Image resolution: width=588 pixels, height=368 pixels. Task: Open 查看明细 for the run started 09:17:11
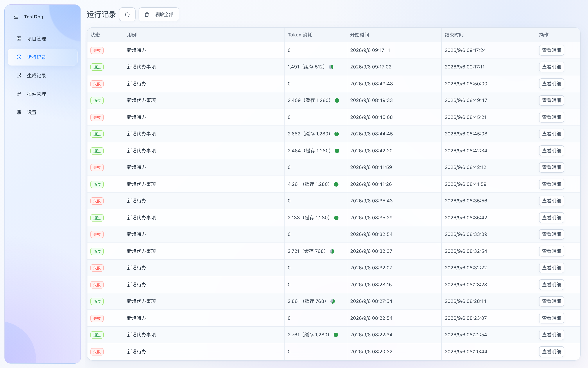(x=552, y=50)
